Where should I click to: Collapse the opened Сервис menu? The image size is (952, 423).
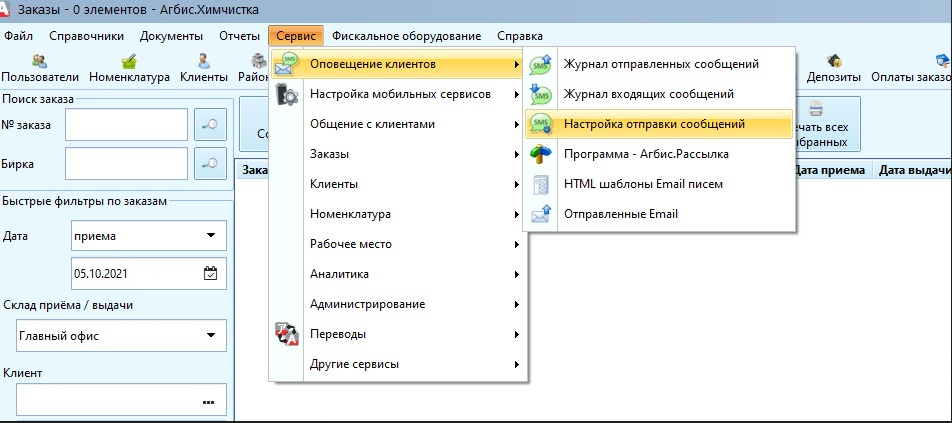[296, 36]
